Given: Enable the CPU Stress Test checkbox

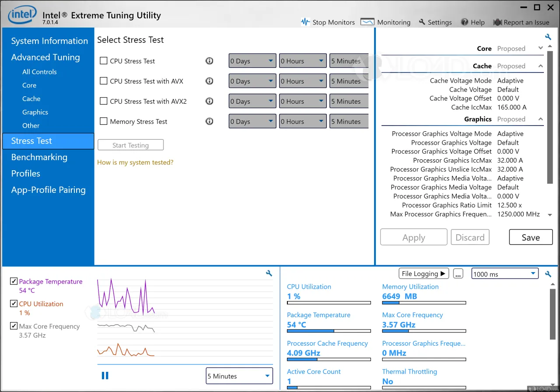Looking at the screenshot, I should pos(104,61).
